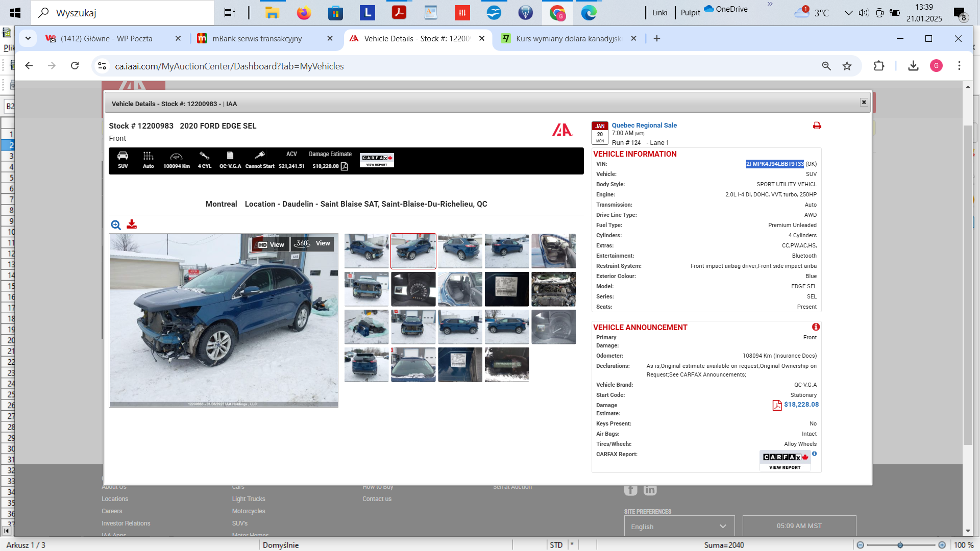Viewport: 980px width, 551px height.
Task: Open red PDF icon beside $18,228.08
Action: click(x=777, y=405)
